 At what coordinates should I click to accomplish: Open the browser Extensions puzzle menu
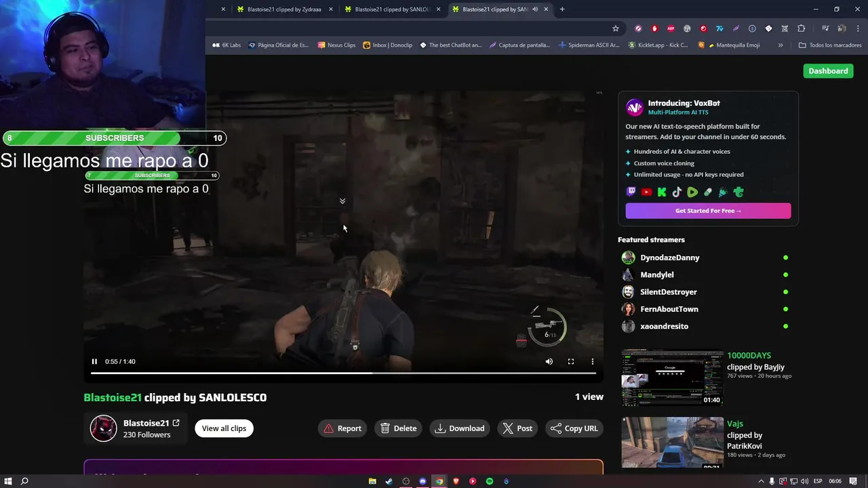(801, 28)
